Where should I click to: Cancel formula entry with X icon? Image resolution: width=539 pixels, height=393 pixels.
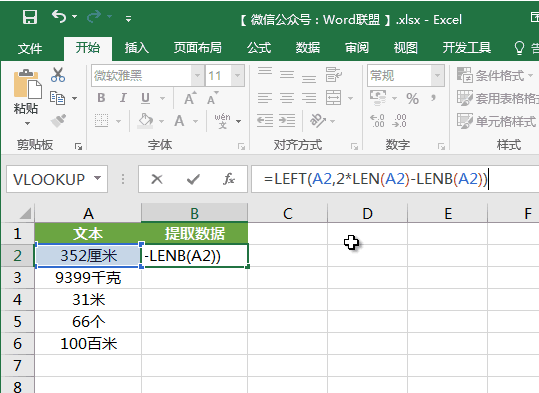[x=157, y=179]
